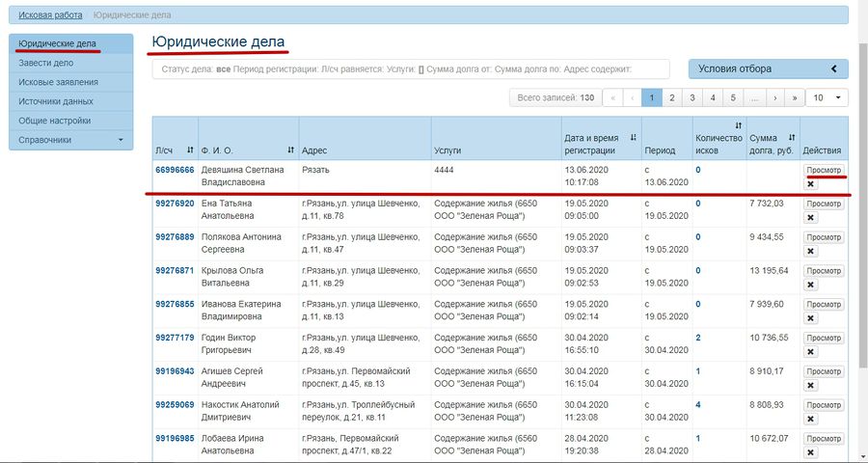
Task: Go to page 4 of the records
Action: point(713,97)
